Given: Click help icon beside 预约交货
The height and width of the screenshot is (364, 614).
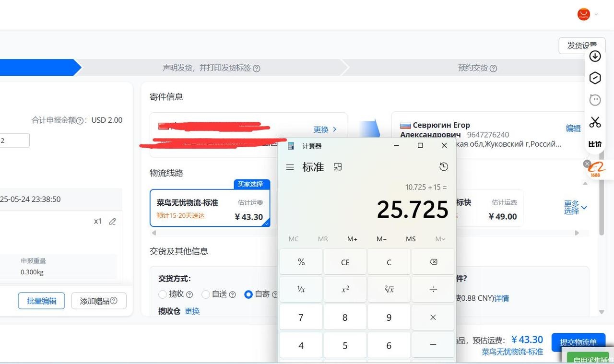Looking at the screenshot, I should pos(493,68).
